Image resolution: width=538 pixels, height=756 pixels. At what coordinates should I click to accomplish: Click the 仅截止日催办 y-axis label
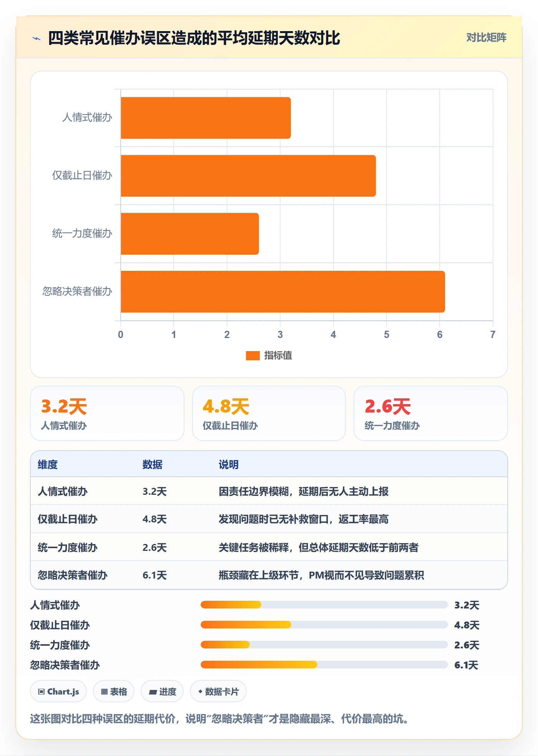click(82, 175)
